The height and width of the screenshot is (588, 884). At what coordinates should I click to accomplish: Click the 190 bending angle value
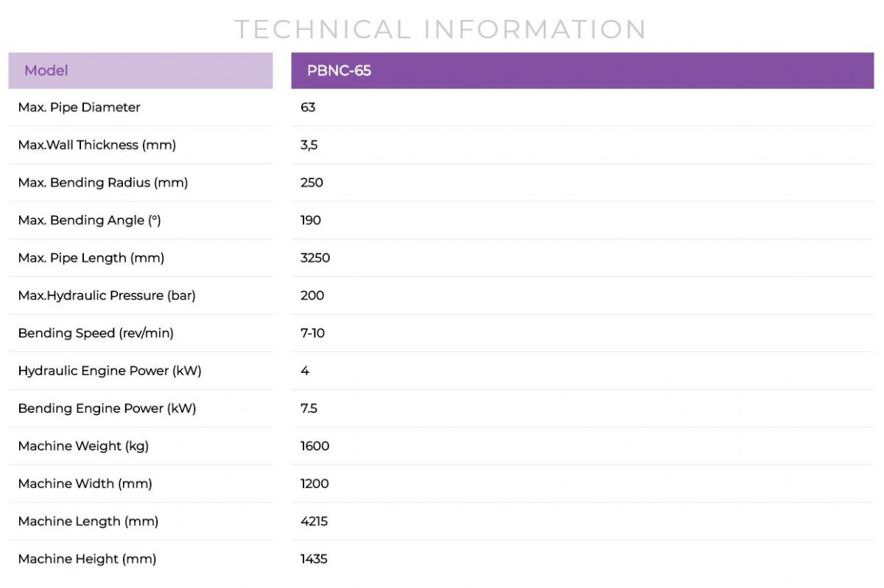(311, 220)
